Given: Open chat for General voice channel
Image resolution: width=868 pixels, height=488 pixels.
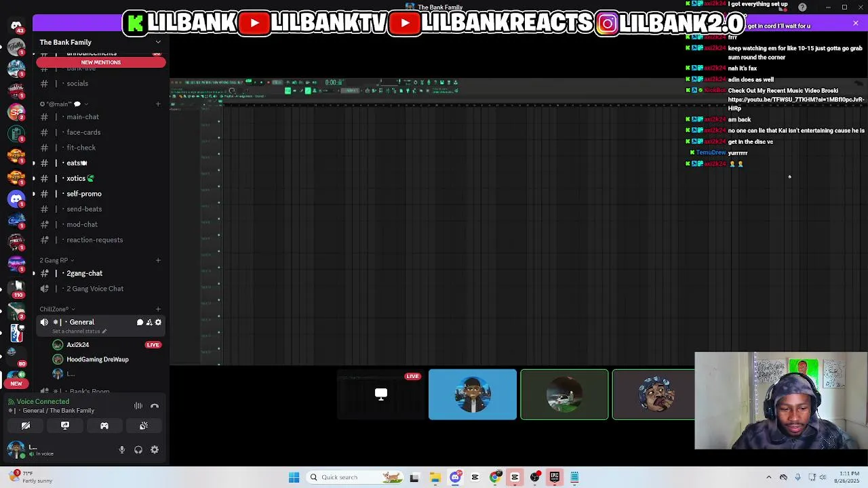Looking at the screenshot, I should click(x=140, y=323).
